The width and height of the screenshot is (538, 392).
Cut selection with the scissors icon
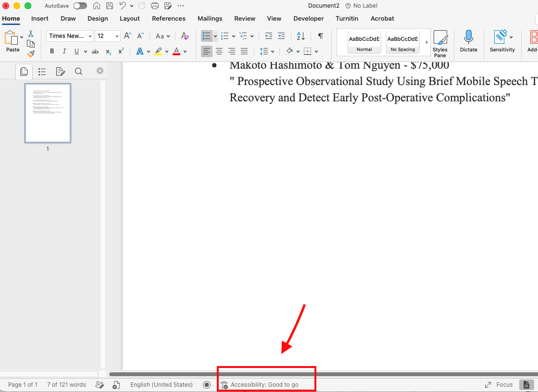point(31,34)
